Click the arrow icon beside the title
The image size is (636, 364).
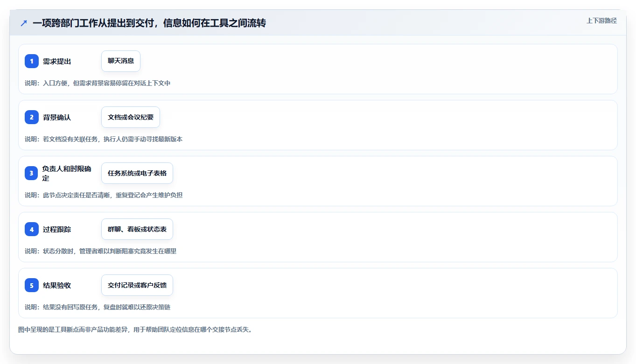tap(24, 23)
